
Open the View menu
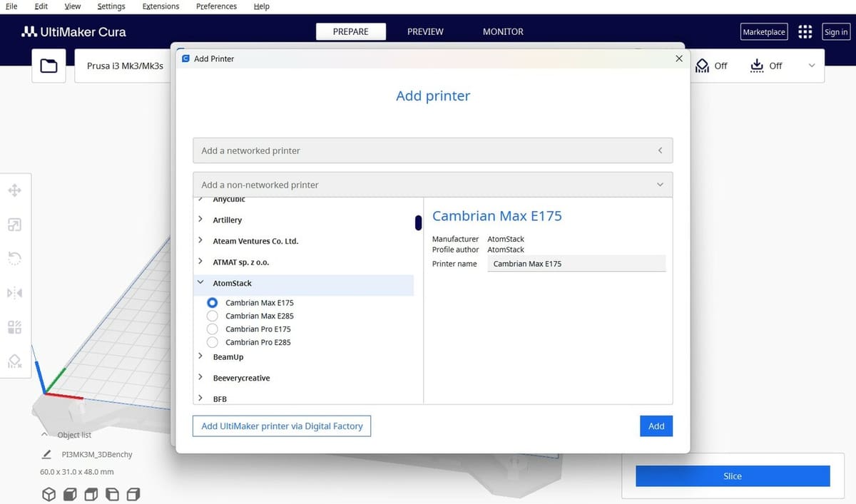click(72, 6)
